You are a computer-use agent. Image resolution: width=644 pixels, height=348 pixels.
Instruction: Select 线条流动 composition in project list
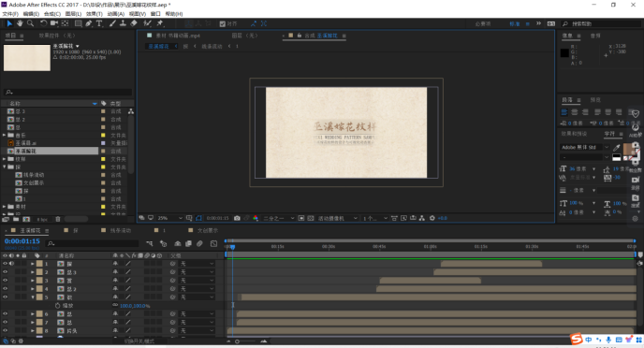click(34, 175)
